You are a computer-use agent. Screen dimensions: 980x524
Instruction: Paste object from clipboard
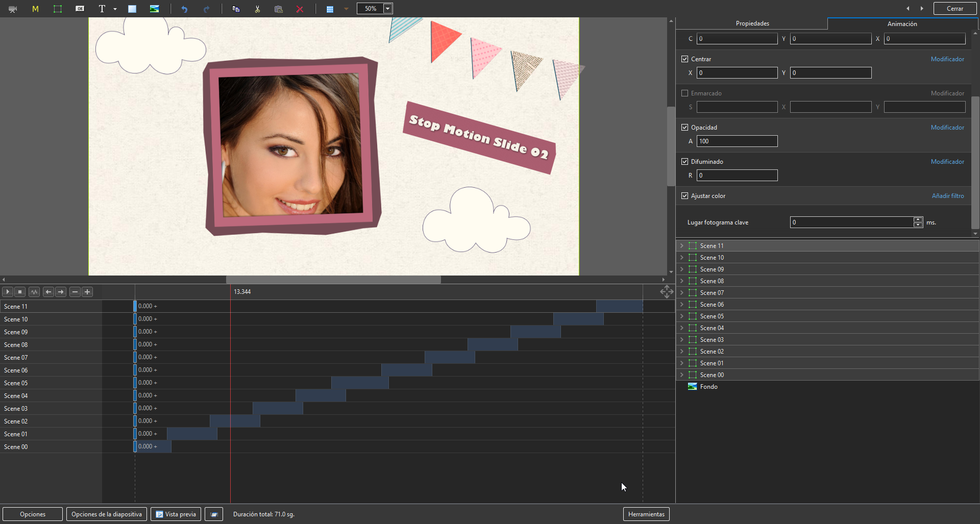279,9
